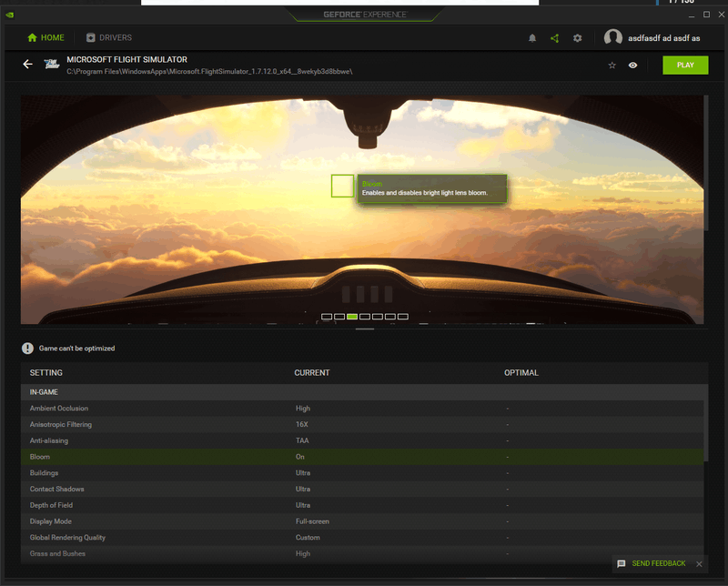
Task: Click the Bloom tooltip checkbox square
Action: click(343, 186)
